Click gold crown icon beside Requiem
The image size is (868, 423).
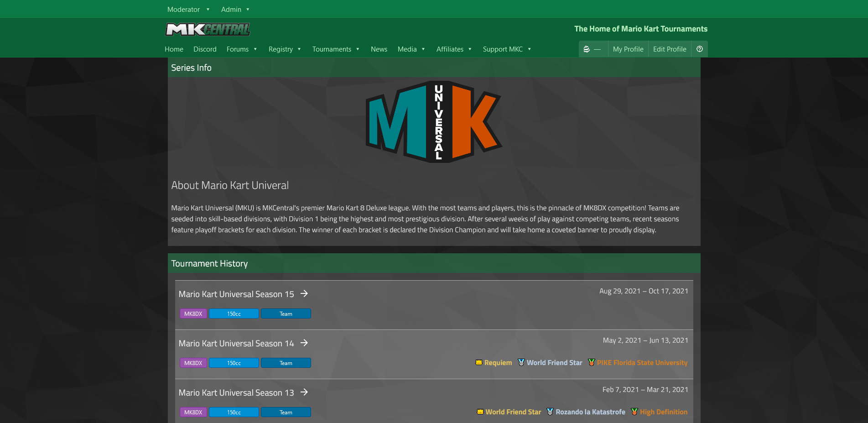pyautogui.click(x=479, y=362)
